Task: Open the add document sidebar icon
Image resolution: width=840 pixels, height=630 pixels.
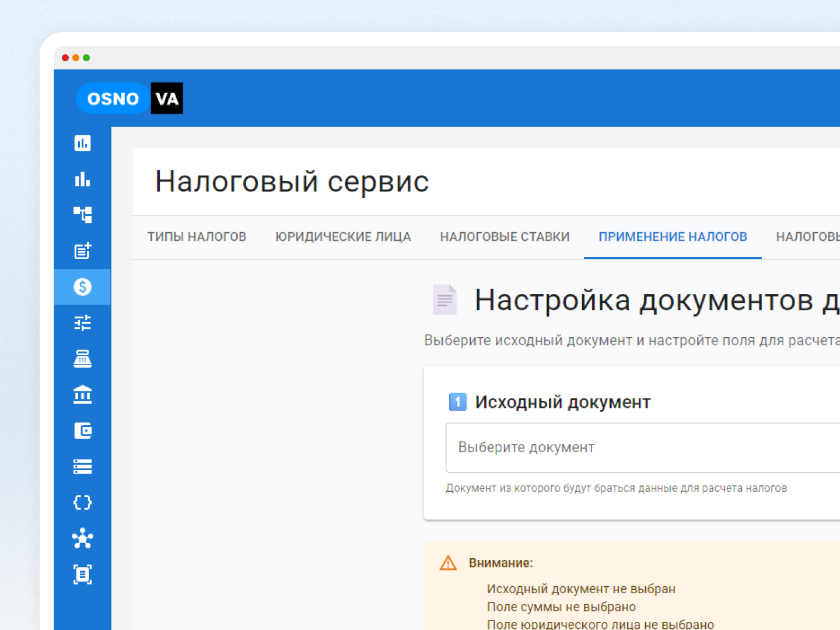Action: point(82,251)
